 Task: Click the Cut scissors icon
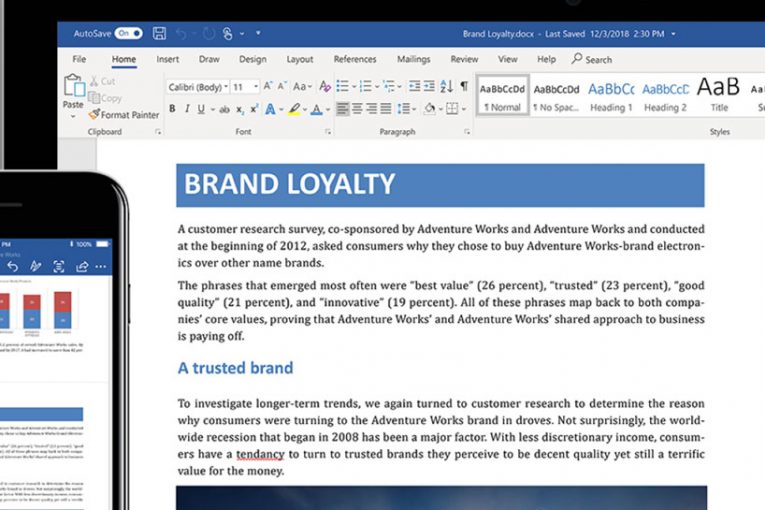point(94,81)
